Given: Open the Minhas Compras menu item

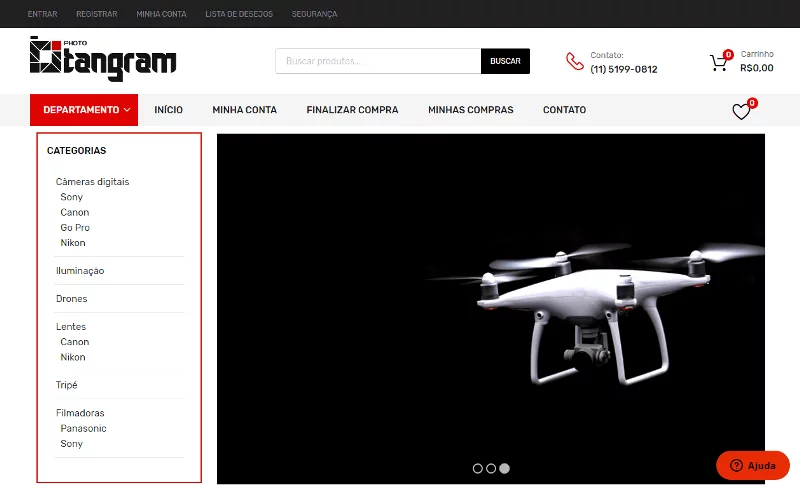Looking at the screenshot, I should tap(470, 110).
